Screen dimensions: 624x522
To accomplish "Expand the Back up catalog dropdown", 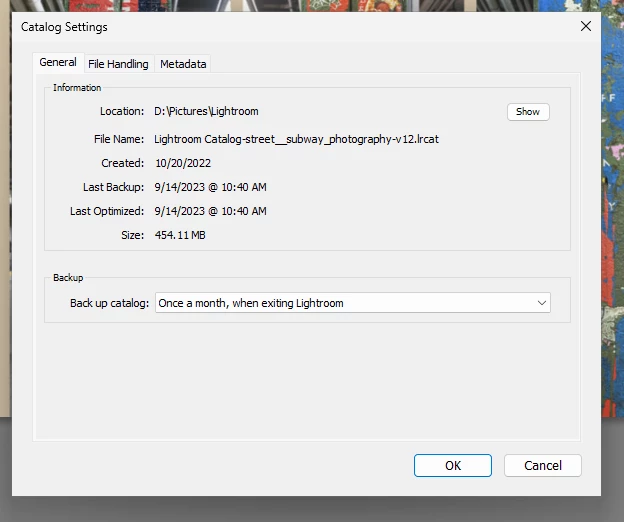I will coord(353,303).
